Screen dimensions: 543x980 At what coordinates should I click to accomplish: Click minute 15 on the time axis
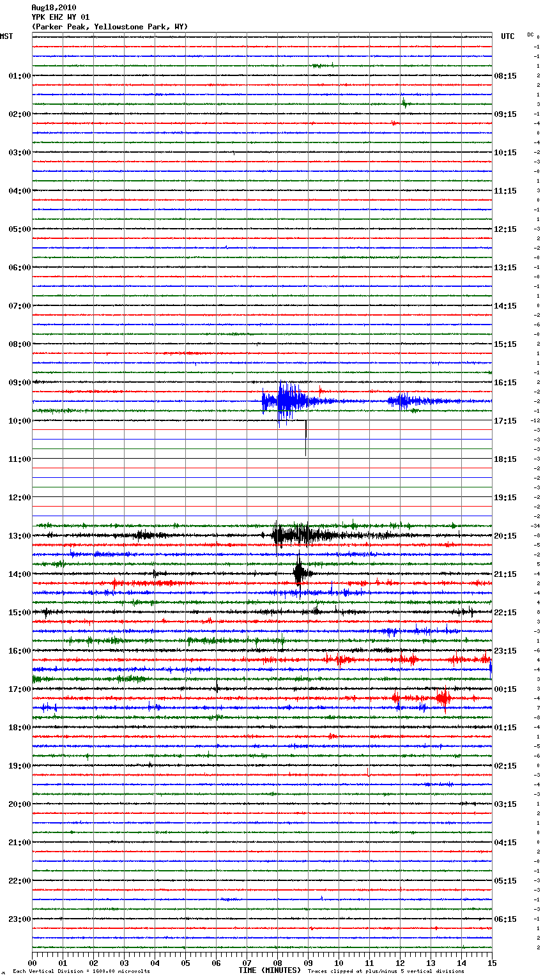pyautogui.click(x=492, y=963)
